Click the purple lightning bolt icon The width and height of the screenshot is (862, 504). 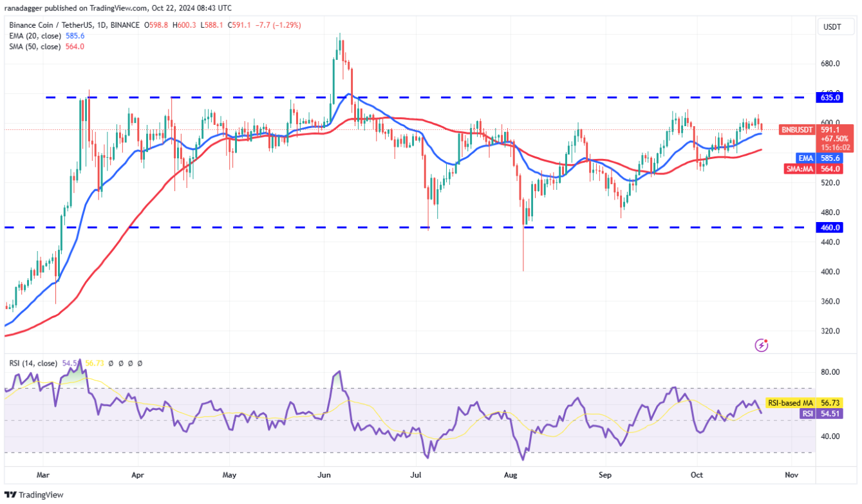[x=762, y=345]
